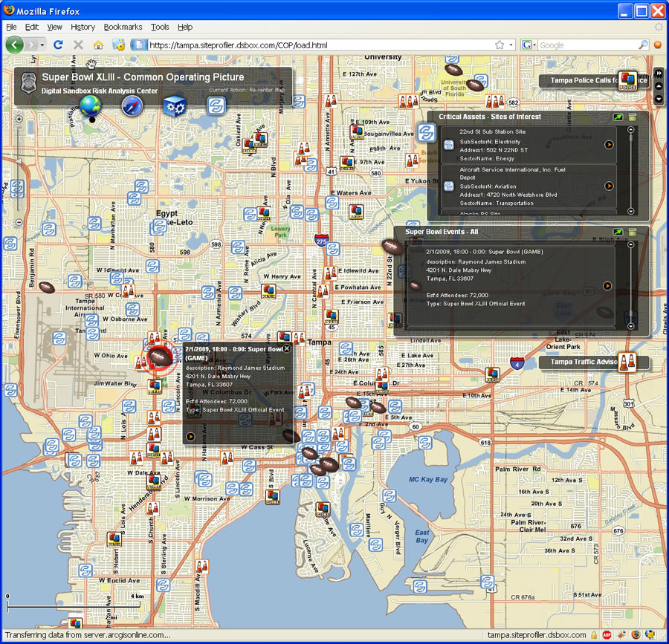Click the traffic cone icon on Tampa Traffic Advisories
This screenshot has height=644, width=669.
point(627,362)
